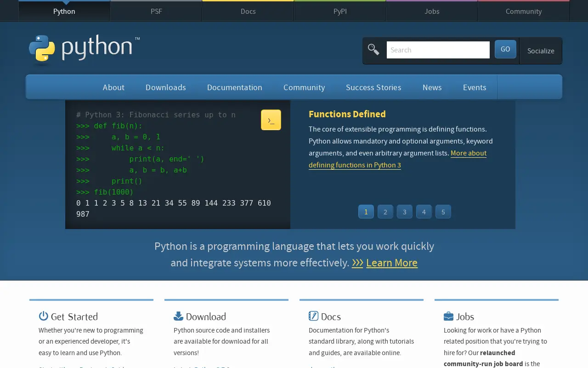Open the News menu
588x368 pixels.
point(432,87)
